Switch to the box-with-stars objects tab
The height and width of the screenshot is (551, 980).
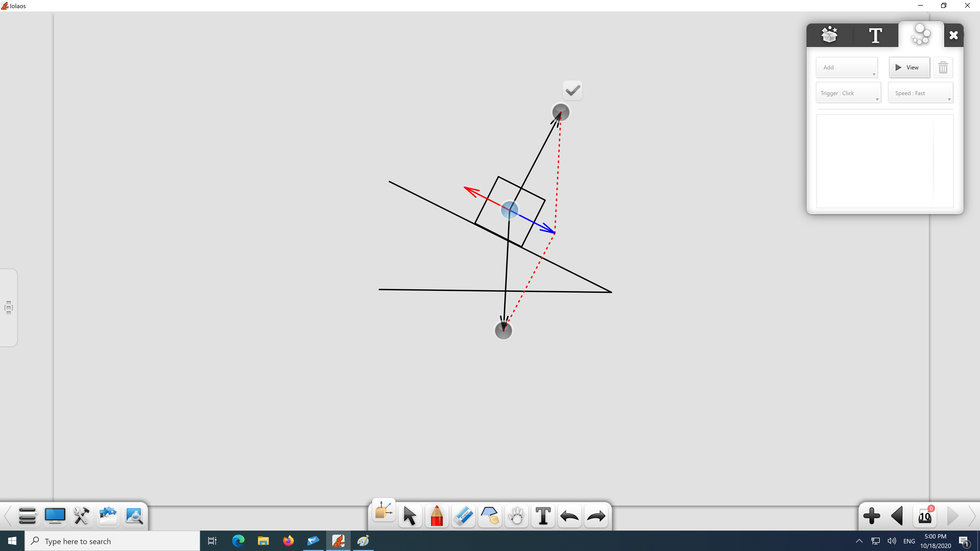pyautogui.click(x=829, y=35)
